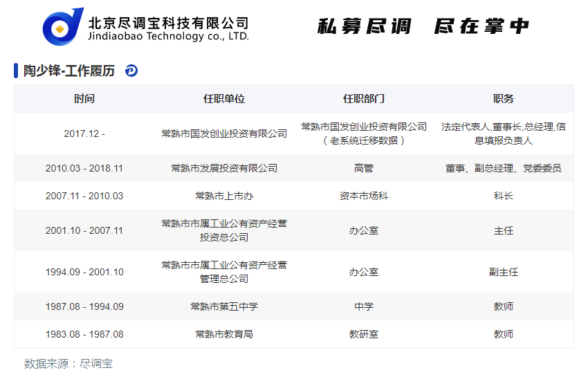Click 常熟市发展投资有限公司 cell
This screenshot has width=588, height=377.
click(x=224, y=168)
